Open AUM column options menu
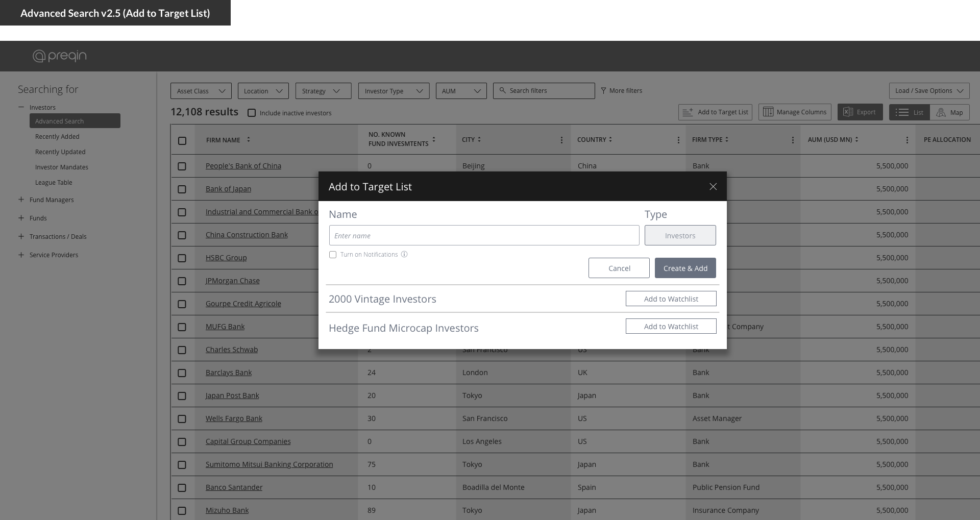Viewport: 980px width, 520px height. (x=907, y=140)
